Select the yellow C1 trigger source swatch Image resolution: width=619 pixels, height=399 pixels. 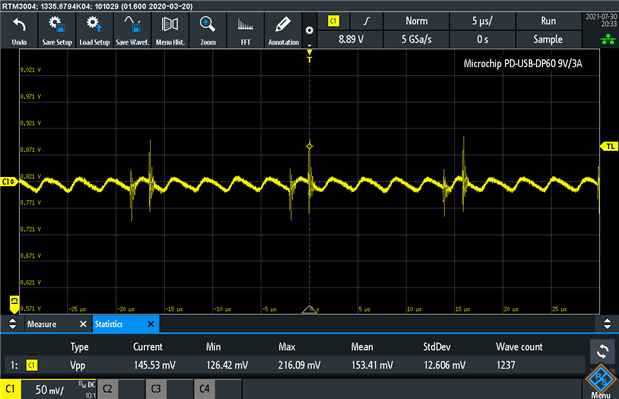(334, 21)
